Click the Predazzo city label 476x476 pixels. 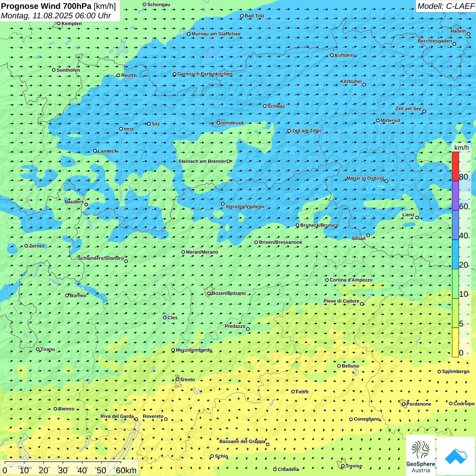pyautogui.click(x=235, y=326)
